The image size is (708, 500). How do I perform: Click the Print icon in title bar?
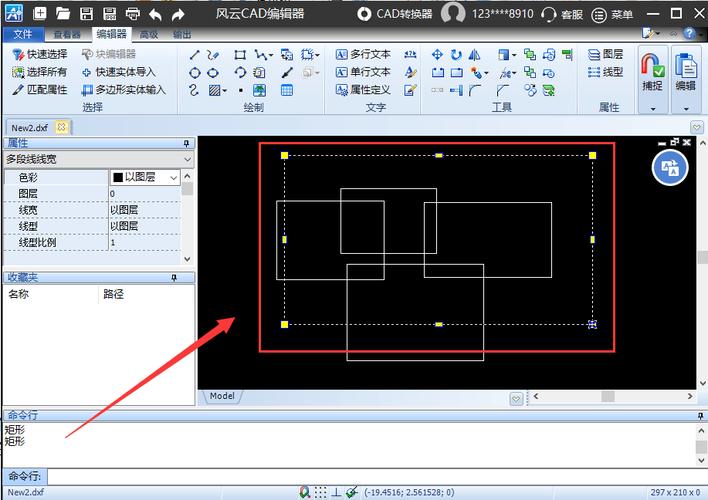133,14
